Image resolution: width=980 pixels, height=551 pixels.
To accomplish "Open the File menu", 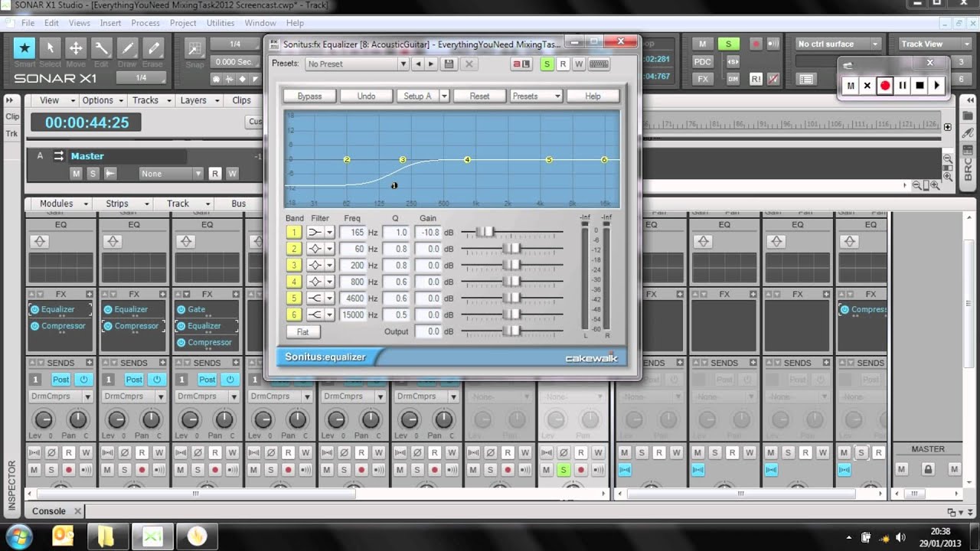I will click(x=28, y=23).
